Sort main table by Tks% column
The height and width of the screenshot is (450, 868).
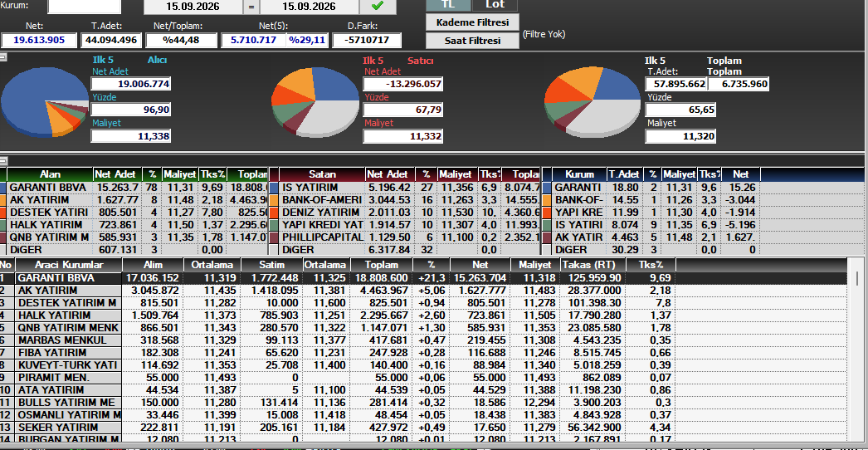[651, 265]
